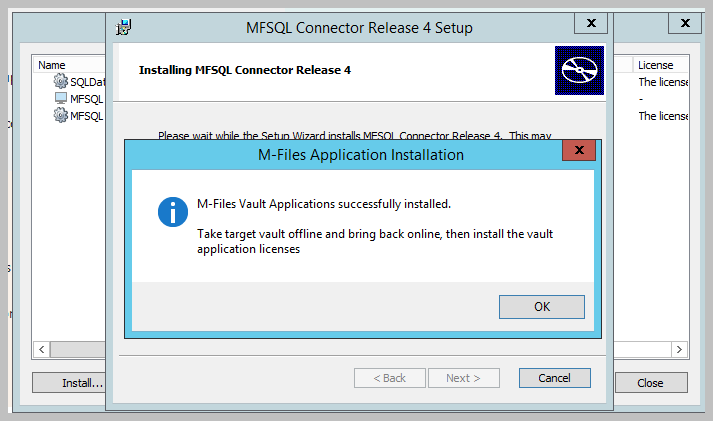Click the Install... button

pyautogui.click(x=69, y=383)
